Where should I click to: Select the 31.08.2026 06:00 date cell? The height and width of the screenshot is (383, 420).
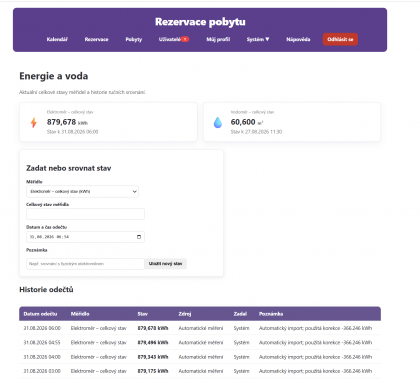click(42, 328)
